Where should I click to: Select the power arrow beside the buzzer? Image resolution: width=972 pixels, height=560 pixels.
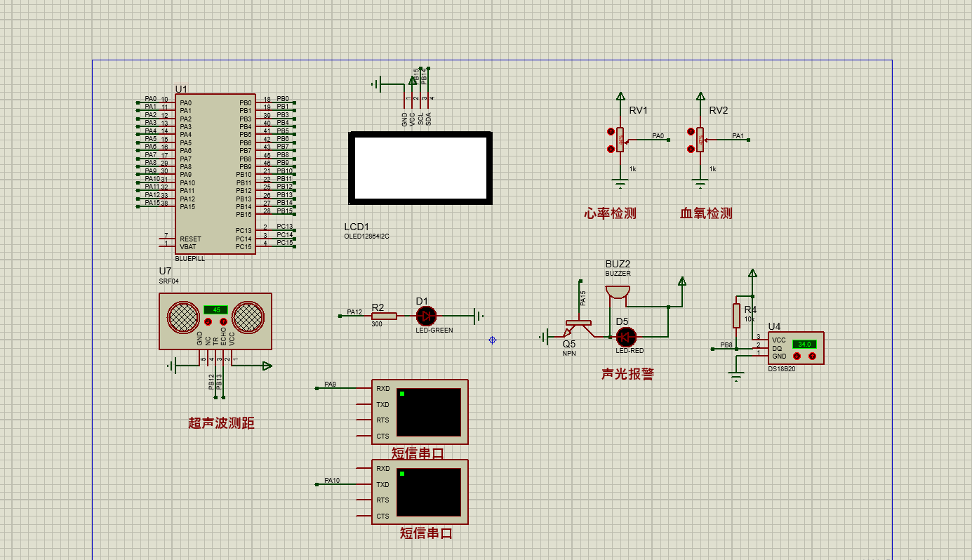pos(681,281)
